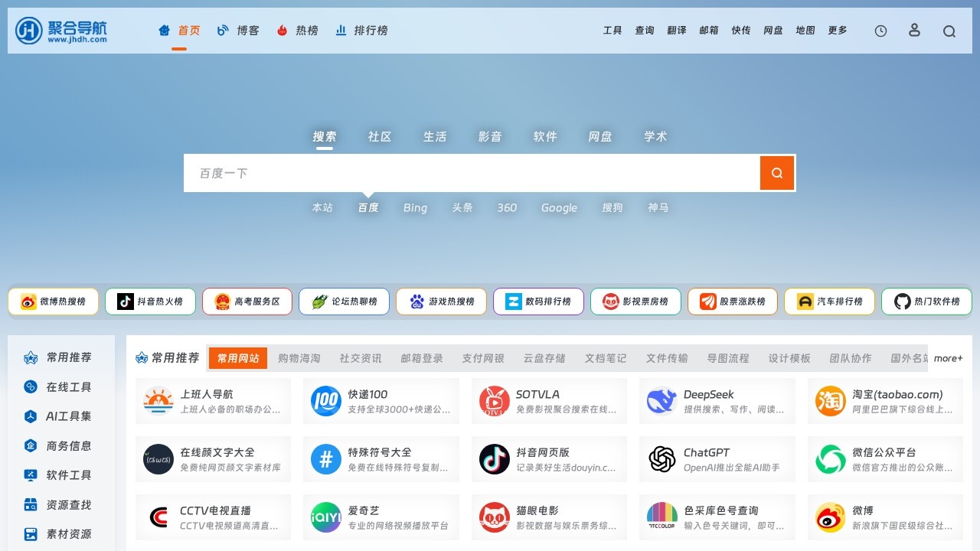Open the 抖音网页版 icon

pos(495,459)
